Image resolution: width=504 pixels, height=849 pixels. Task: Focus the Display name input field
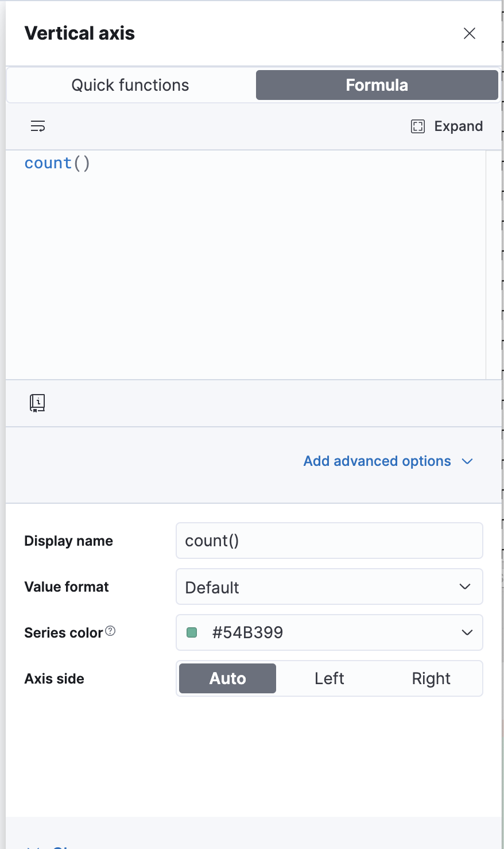coord(329,541)
